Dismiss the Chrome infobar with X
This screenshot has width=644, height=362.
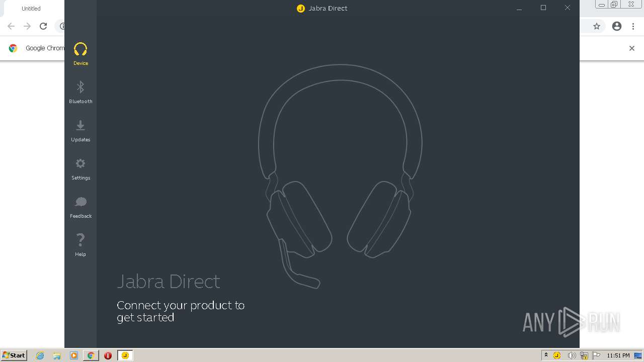(632, 48)
